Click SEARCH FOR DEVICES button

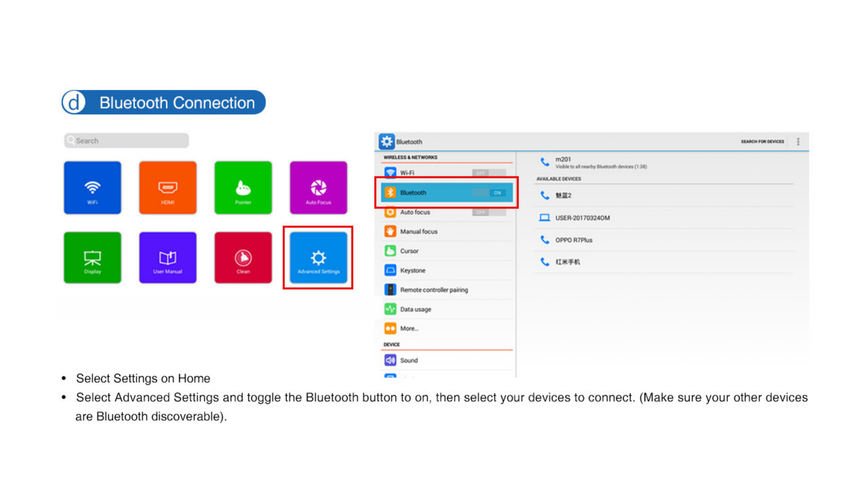762,141
